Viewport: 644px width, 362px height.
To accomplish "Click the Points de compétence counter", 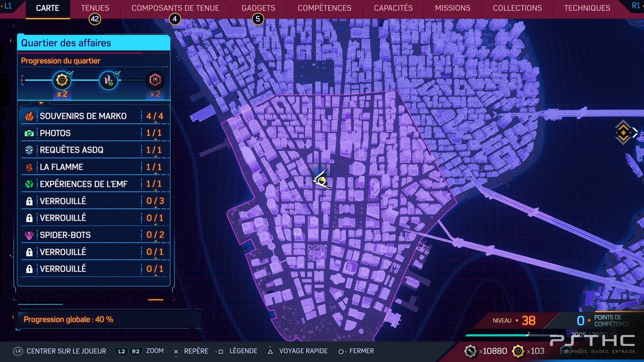I will pyautogui.click(x=603, y=321).
